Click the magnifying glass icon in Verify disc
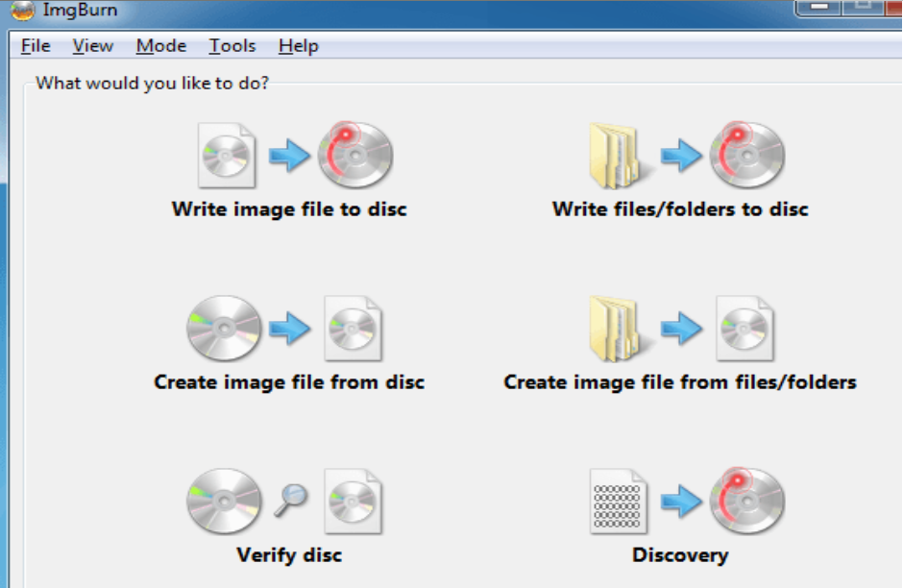 click(x=291, y=500)
